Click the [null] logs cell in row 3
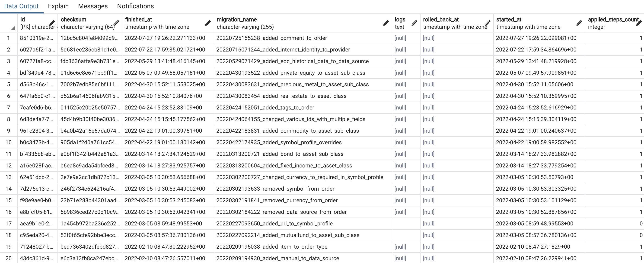The height and width of the screenshot is (263, 644). 400,61
